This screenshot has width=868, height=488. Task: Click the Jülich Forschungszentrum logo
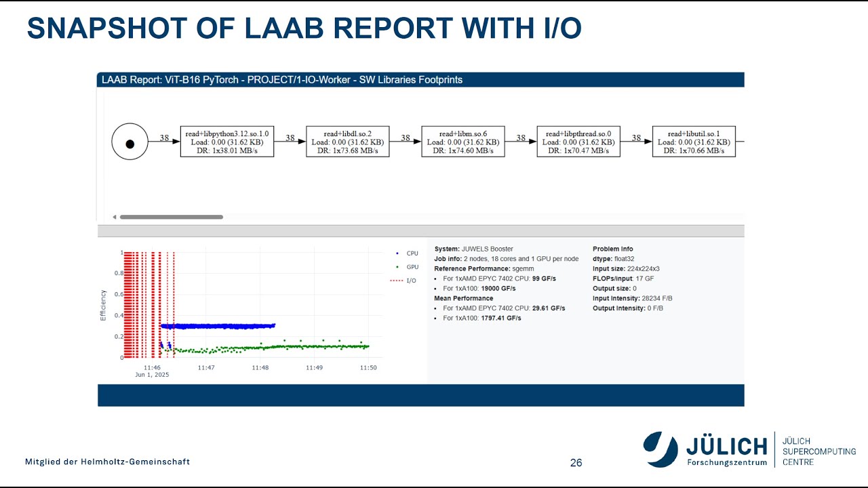point(705,449)
